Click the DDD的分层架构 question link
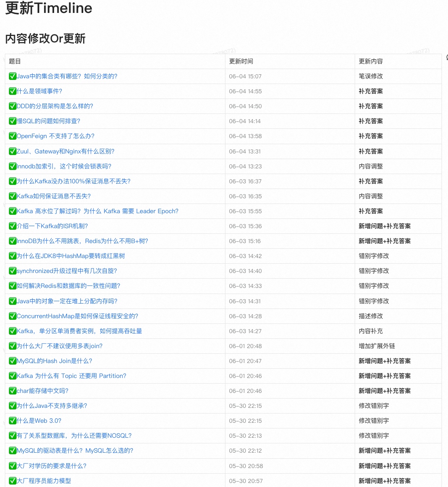 click(x=55, y=106)
